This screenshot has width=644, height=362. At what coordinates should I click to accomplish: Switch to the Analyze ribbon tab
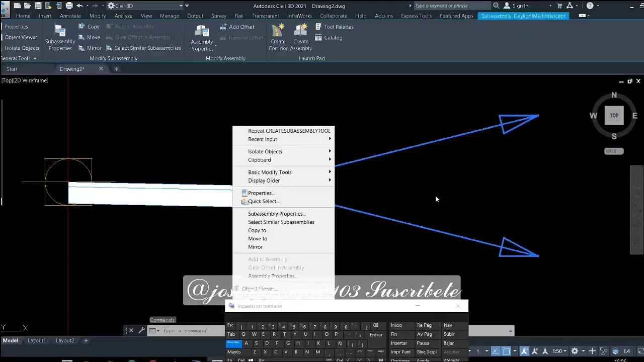123,16
